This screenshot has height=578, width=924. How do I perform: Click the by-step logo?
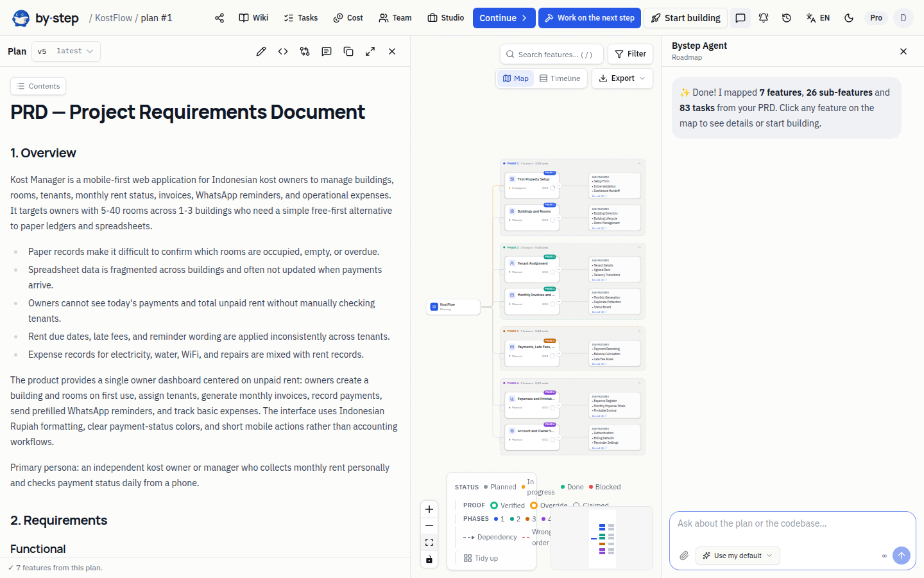pyautogui.click(x=46, y=18)
